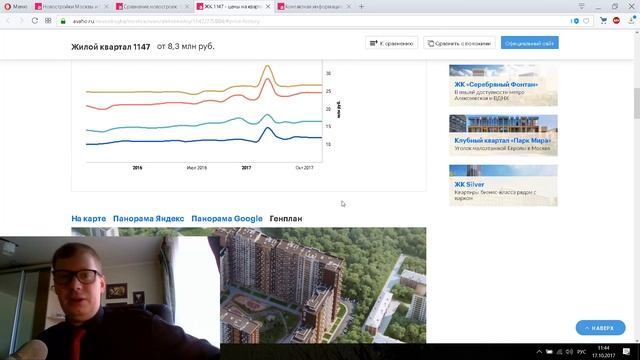Open the red adblock extension icon
Screen dimensions: 640x360
pyautogui.click(x=616, y=21)
